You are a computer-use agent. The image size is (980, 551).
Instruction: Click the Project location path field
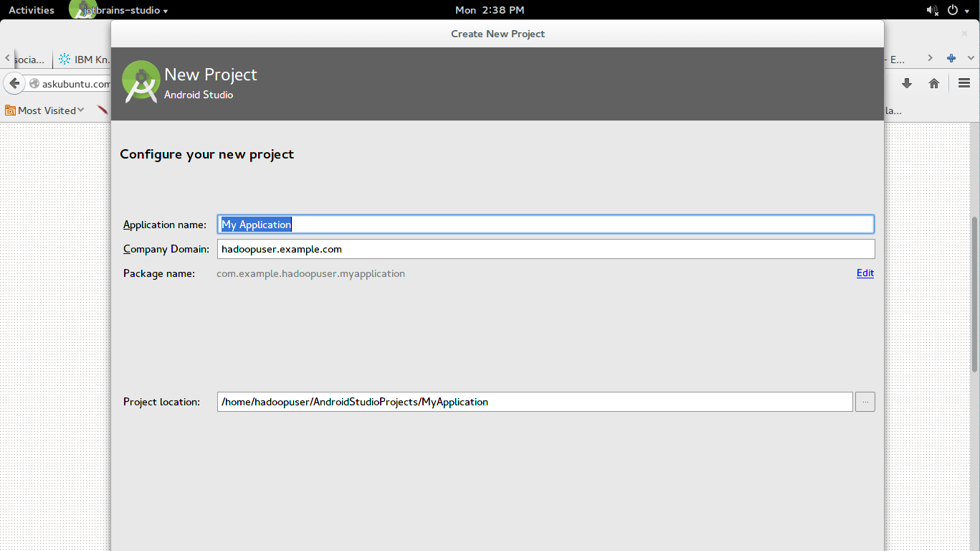pos(535,402)
